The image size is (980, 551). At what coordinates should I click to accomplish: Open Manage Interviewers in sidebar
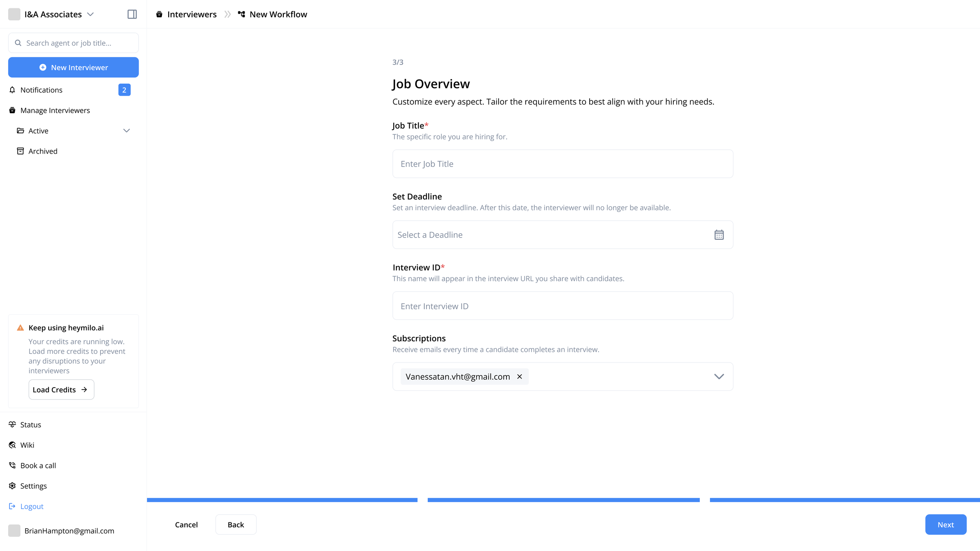pos(55,111)
